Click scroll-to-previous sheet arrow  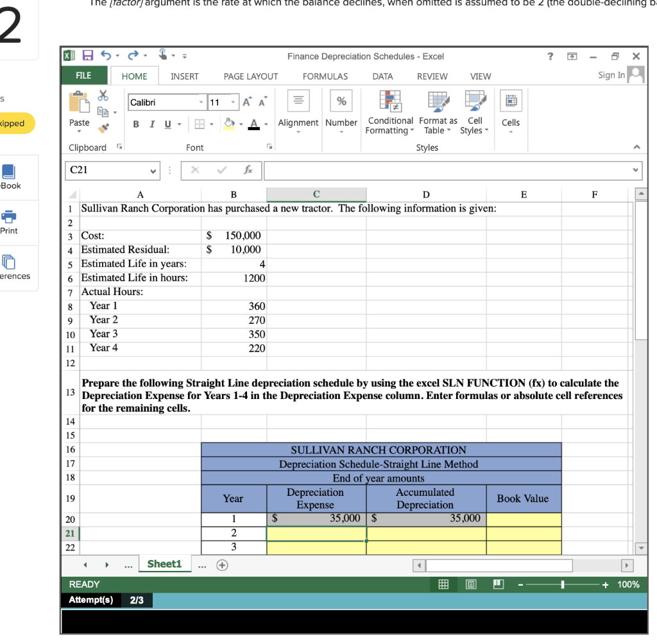pos(85,565)
